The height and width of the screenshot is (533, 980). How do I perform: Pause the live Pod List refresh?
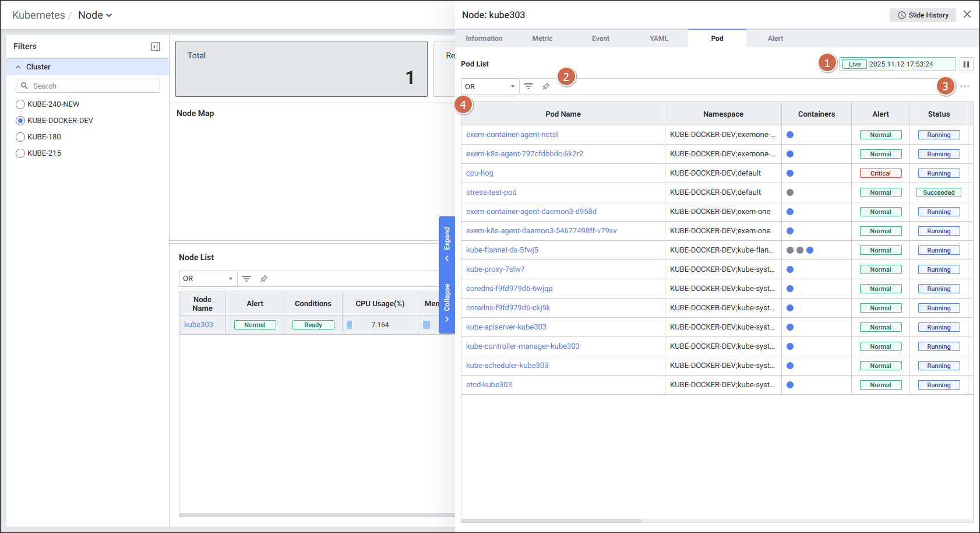(966, 64)
